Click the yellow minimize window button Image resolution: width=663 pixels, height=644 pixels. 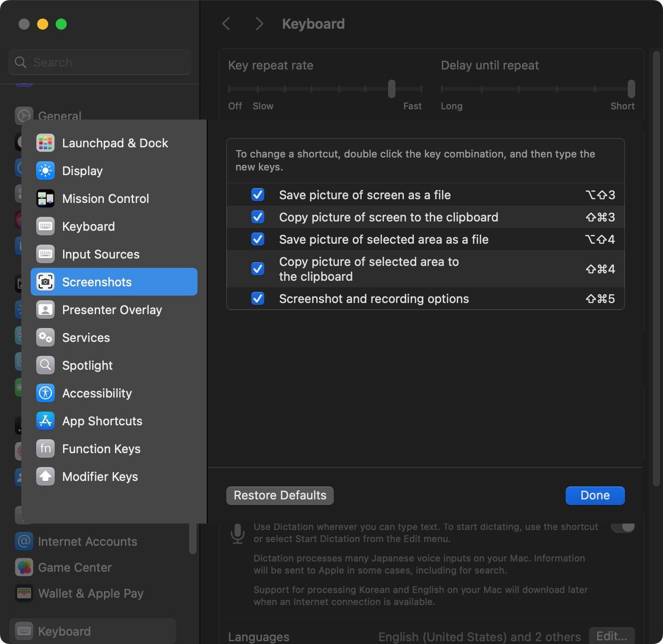[x=43, y=24]
